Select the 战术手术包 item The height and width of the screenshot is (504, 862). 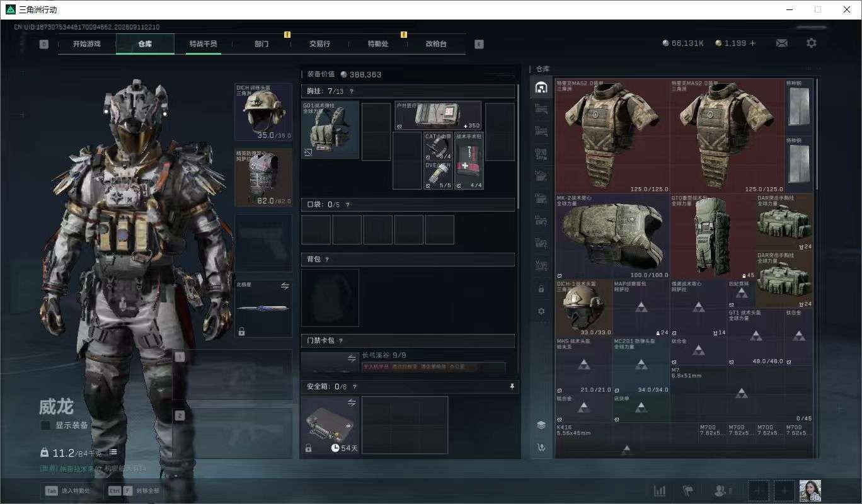point(469,161)
